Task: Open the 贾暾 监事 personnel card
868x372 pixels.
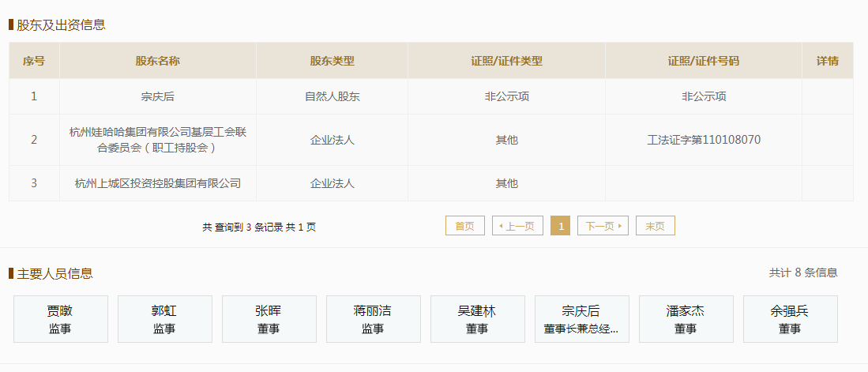Action: 61,319
